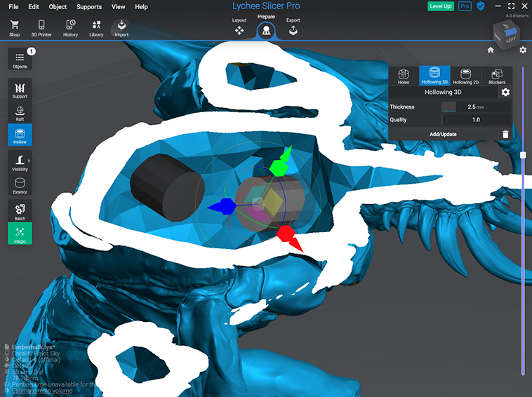Select the Hollow tool

20,135
